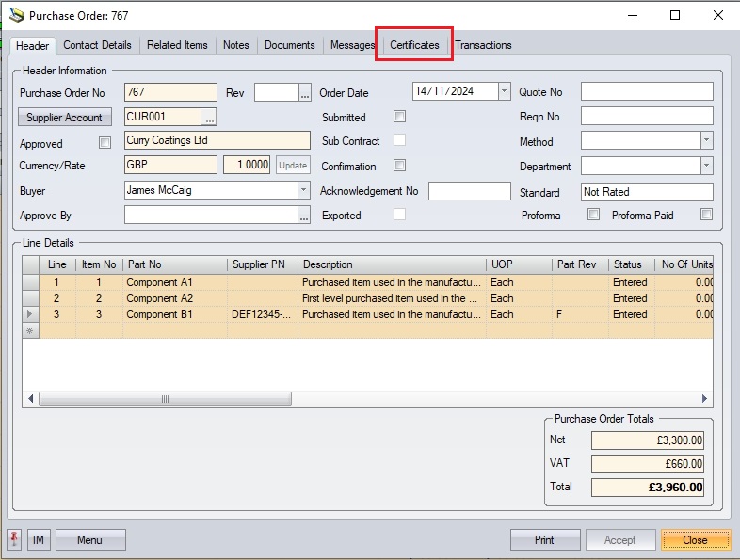The image size is (740, 560).
Task: Open the Rev ellipsis lookup button
Action: [304, 92]
